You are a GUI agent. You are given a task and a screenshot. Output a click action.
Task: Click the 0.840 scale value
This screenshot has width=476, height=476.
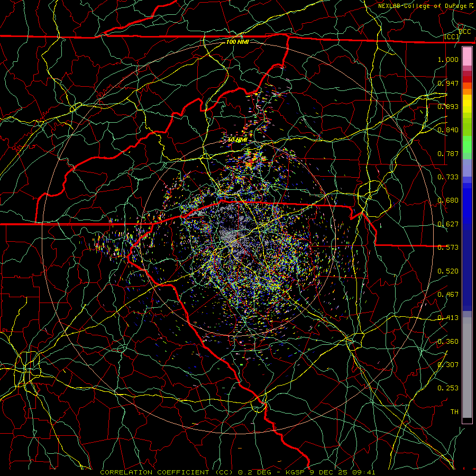coord(448,130)
